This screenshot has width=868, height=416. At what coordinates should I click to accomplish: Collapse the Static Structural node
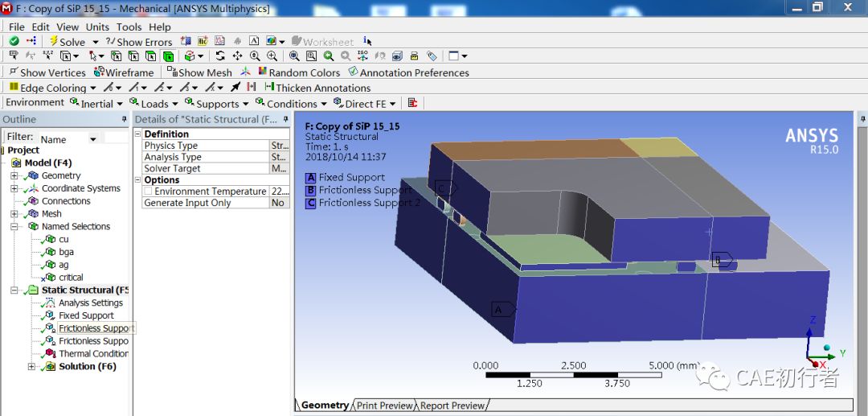14,290
